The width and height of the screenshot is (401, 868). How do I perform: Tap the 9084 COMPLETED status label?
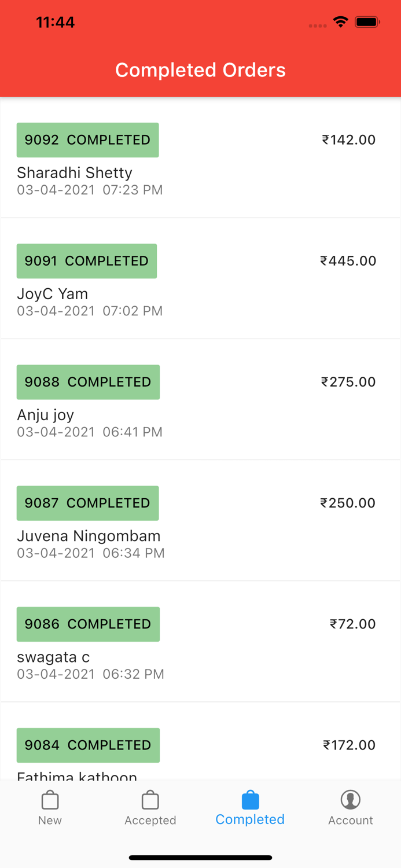(x=88, y=745)
